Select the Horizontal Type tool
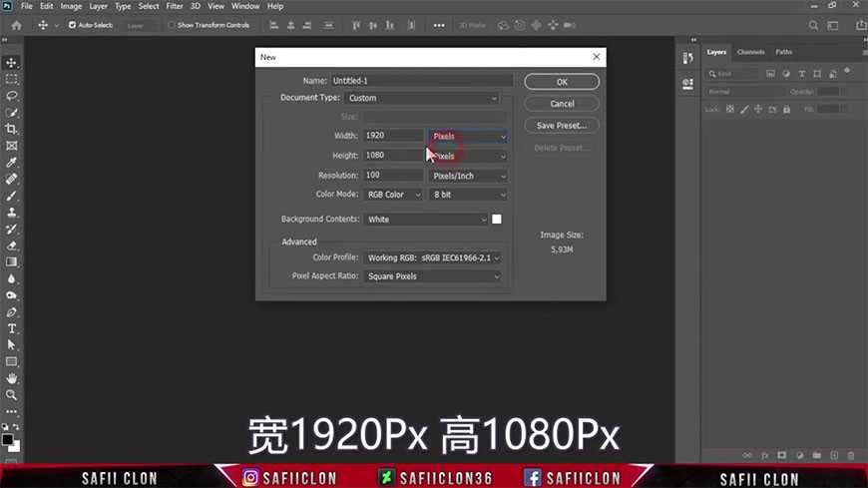The width and height of the screenshot is (868, 488). point(12,328)
